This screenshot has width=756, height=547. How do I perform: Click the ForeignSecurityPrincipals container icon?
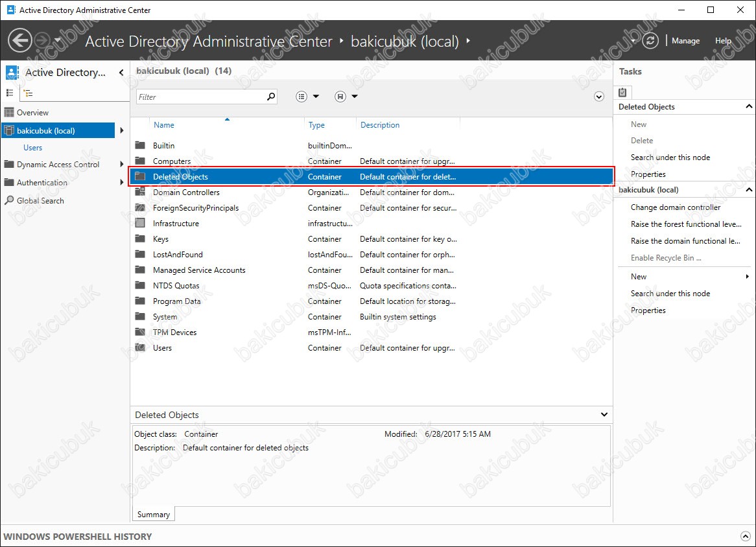tap(140, 207)
